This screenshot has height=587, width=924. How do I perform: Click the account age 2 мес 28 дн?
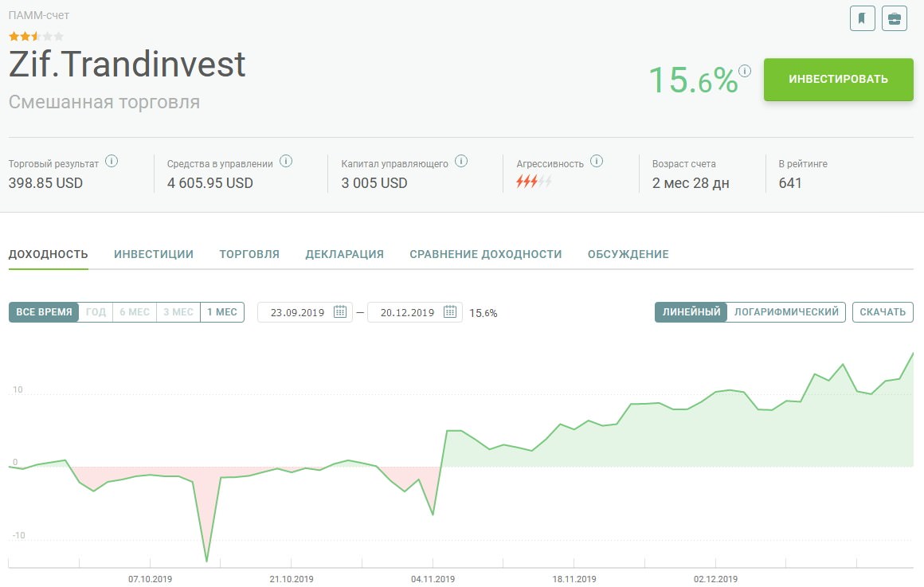(691, 183)
